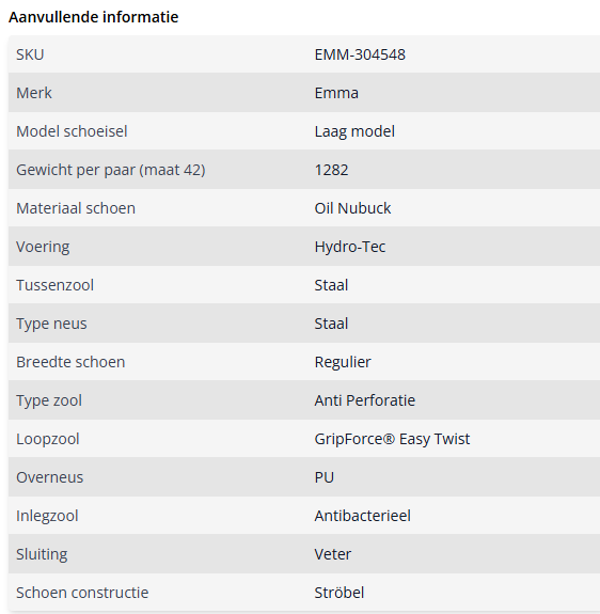Select the Merk value Emma
Viewport: 600px width, 614px height.
point(336,93)
